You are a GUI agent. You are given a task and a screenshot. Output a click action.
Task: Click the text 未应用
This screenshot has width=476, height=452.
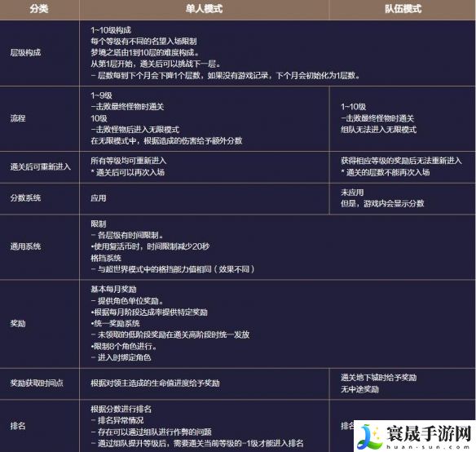click(x=352, y=193)
